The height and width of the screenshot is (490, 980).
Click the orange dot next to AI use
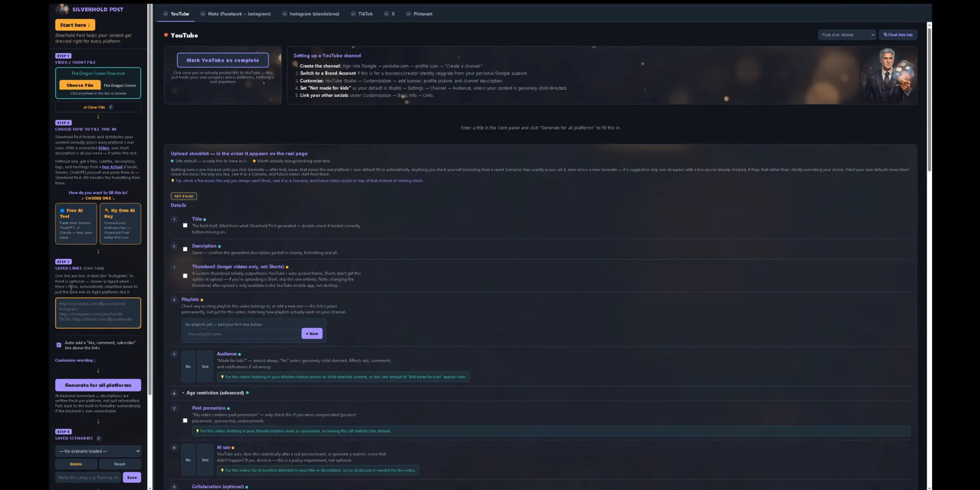(233, 448)
